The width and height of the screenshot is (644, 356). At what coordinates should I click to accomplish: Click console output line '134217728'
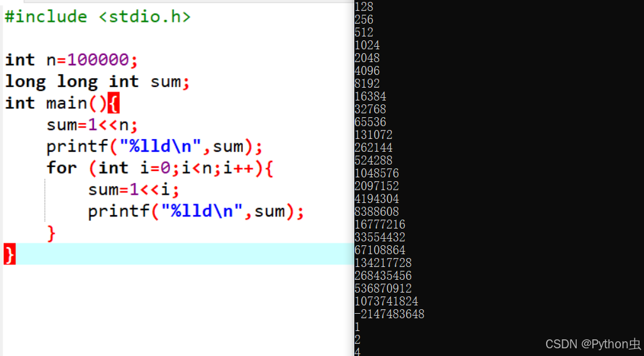click(383, 263)
